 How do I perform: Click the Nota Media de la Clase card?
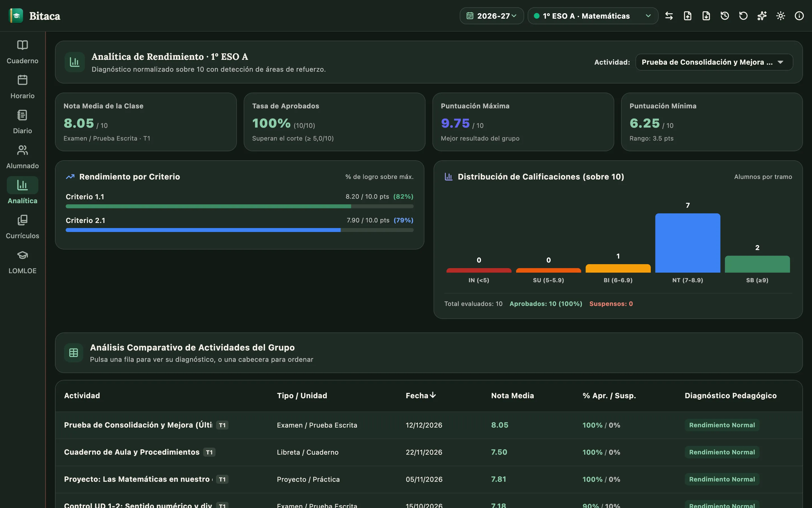[x=146, y=122]
